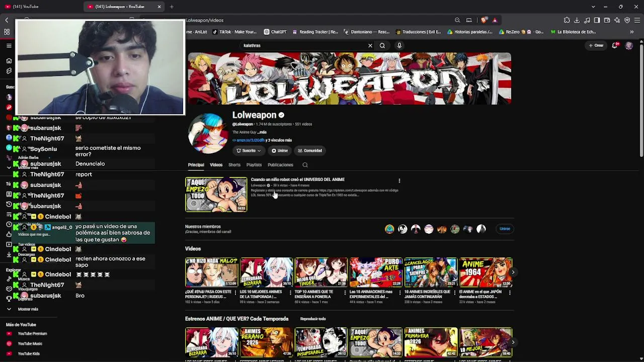Open the Historias paralelas bookmark
The height and width of the screenshot is (362, 644).
pos(470,32)
